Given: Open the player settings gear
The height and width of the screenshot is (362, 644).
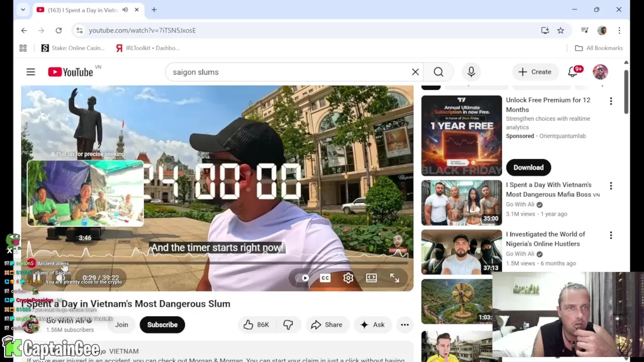Looking at the screenshot, I should 348,278.
